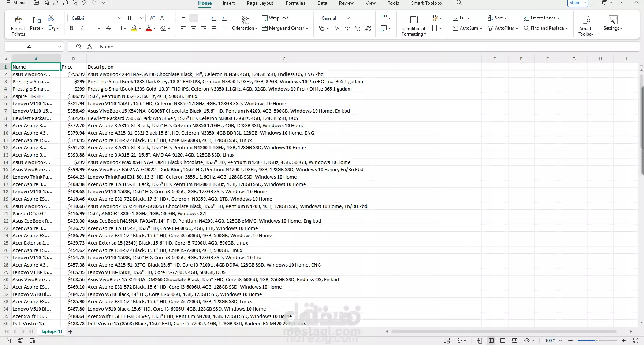The image size is (644, 345).
Task: Toggle left horizontal alignment
Action: click(183, 28)
